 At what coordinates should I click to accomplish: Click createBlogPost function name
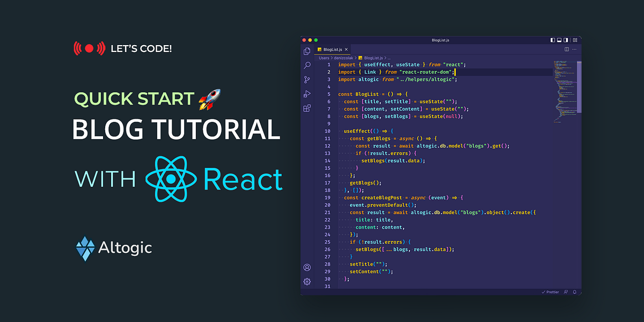[x=380, y=197]
